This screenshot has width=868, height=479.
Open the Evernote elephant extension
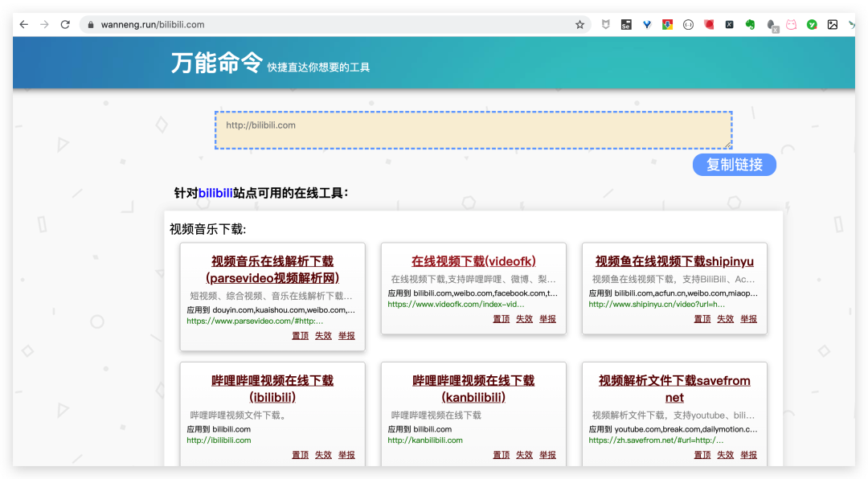pyautogui.click(x=750, y=24)
